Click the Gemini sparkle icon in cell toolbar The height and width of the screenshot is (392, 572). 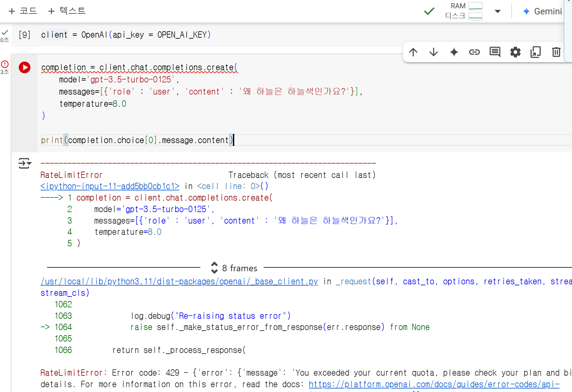click(x=454, y=52)
